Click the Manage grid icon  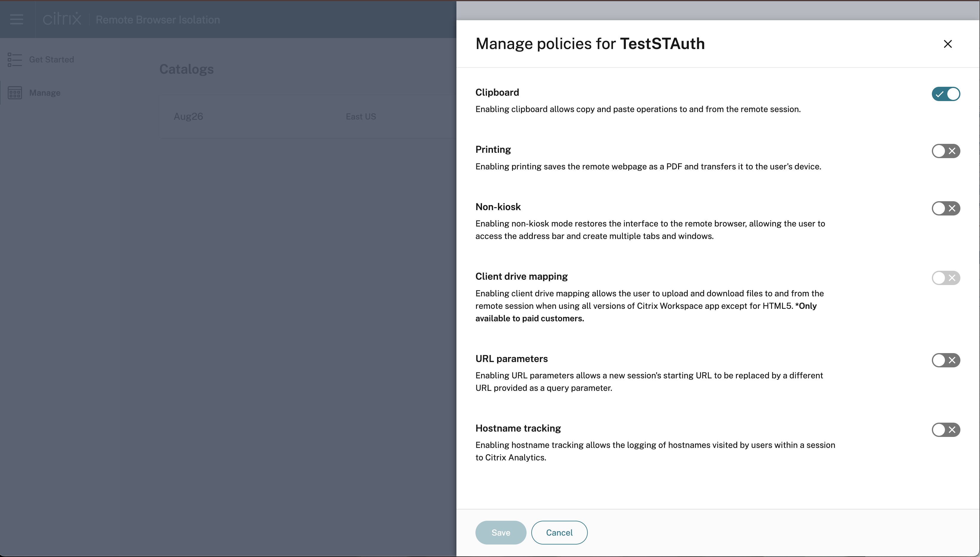(15, 93)
